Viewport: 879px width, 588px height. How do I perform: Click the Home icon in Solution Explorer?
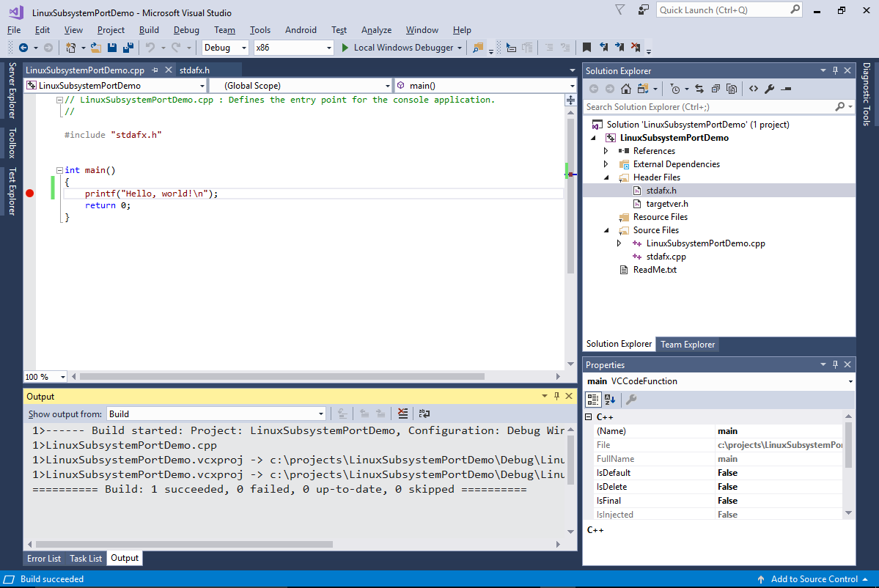click(626, 89)
